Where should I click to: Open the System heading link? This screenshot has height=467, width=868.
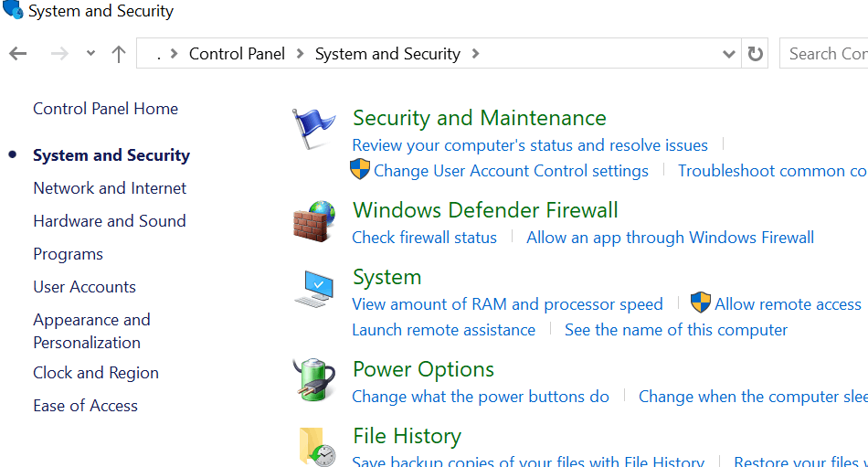point(387,277)
